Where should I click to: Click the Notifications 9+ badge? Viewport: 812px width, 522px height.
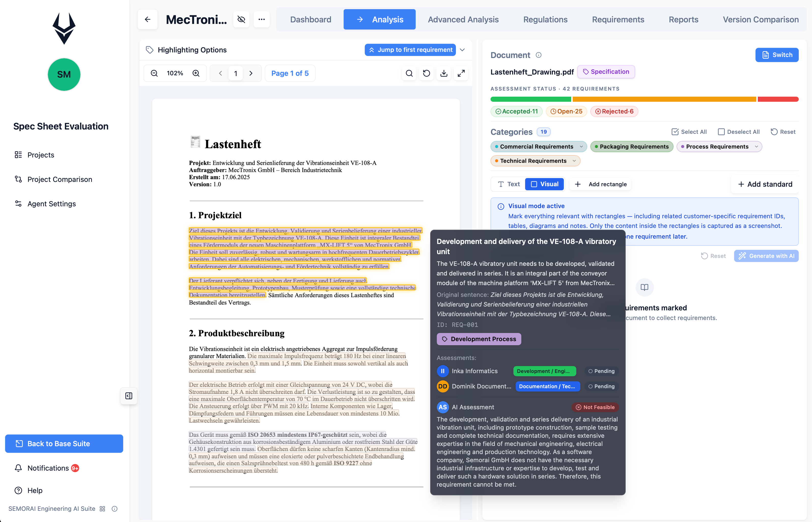[75, 468]
